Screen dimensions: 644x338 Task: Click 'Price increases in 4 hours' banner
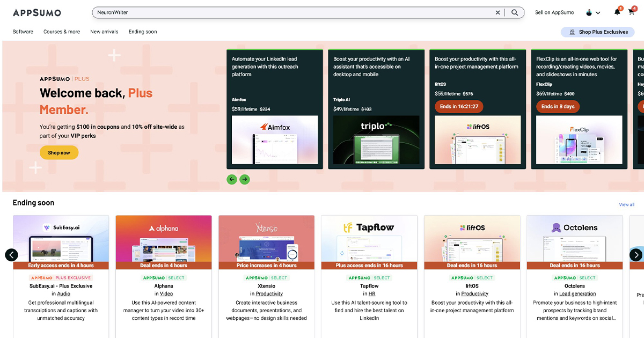(266, 266)
